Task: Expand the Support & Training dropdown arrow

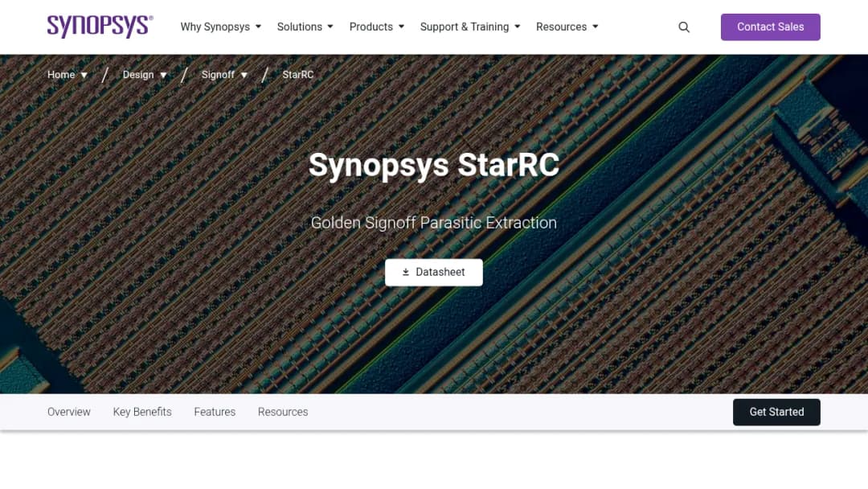Action: click(x=518, y=27)
